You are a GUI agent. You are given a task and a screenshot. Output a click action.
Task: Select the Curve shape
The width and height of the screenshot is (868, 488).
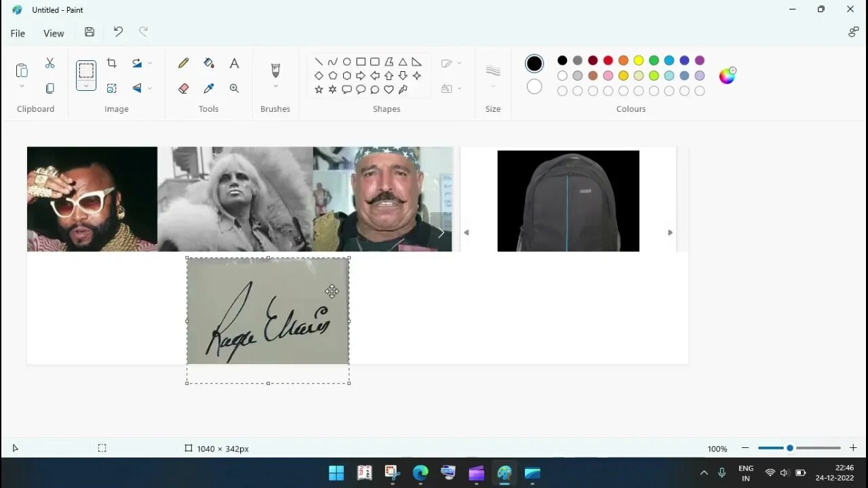click(x=332, y=62)
